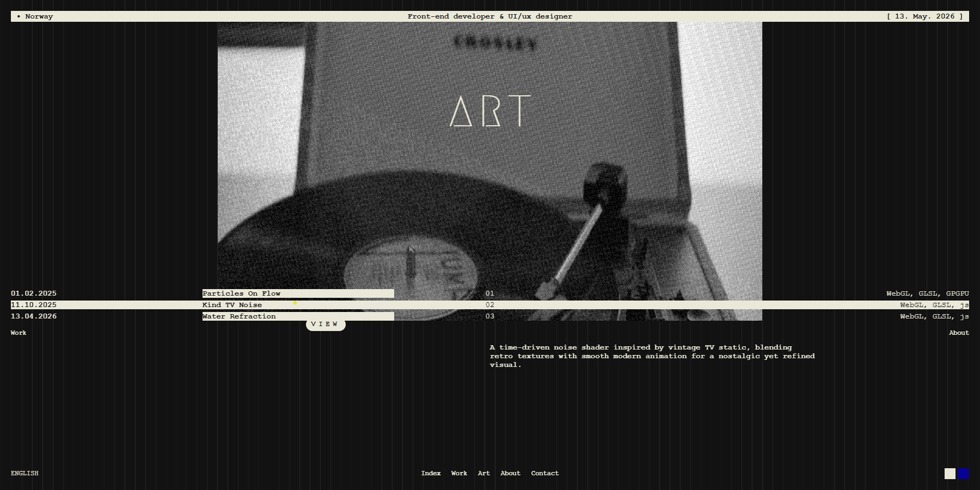Image resolution: width=980 pixels, height=490 pixels.
Task: Select the blue theme swatch
Action: click(964, 474)
